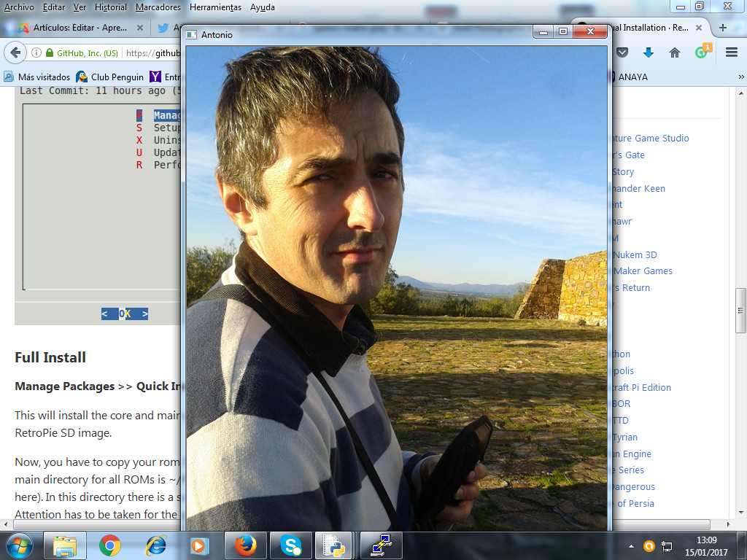Open the 'Nukem 3D' sidebar link
The height and width of the screenshot is (560, 747).
pyautogui.click(x=635, y=254)
